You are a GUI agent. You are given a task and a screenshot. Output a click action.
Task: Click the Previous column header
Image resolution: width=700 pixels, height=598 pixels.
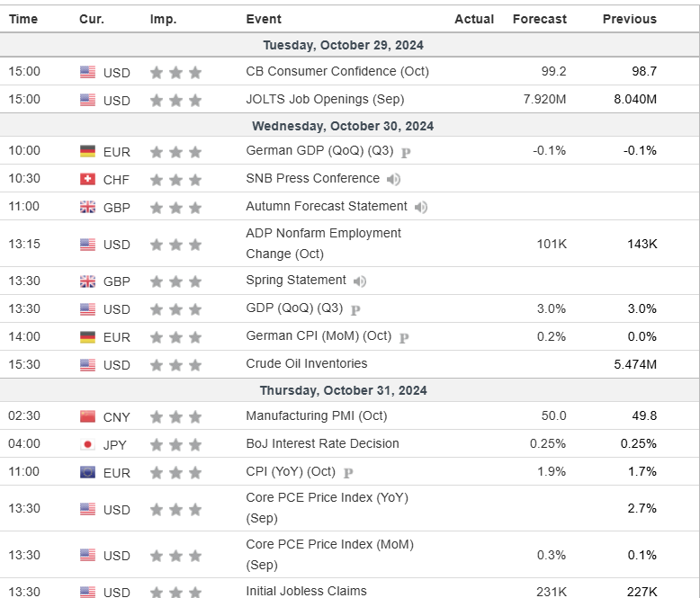click(x=630, y=19)
